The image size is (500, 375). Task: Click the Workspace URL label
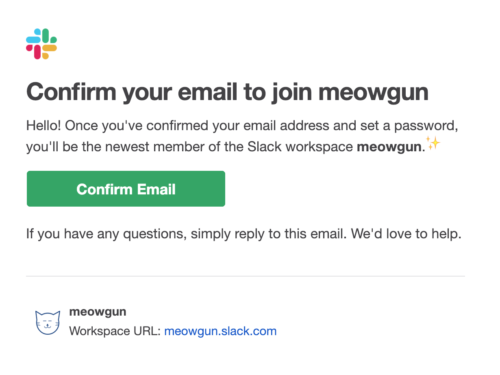point(115,331)
